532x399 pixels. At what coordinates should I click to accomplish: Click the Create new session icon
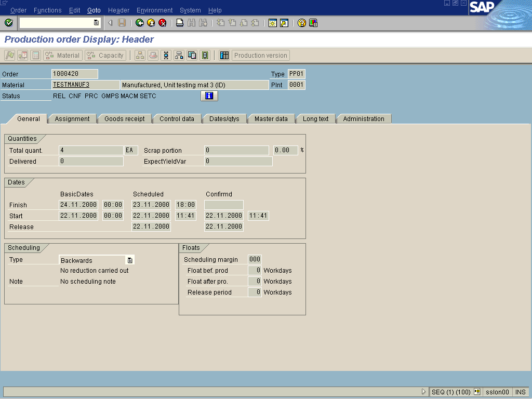click(x=272, y=23)
